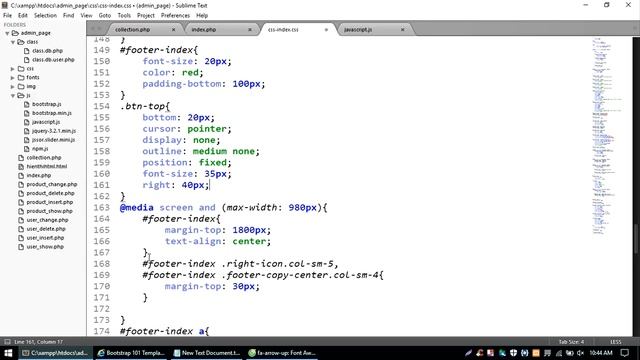
Task: Click the Windows Defender shield tray icon
Action: (x=513, y=353)
